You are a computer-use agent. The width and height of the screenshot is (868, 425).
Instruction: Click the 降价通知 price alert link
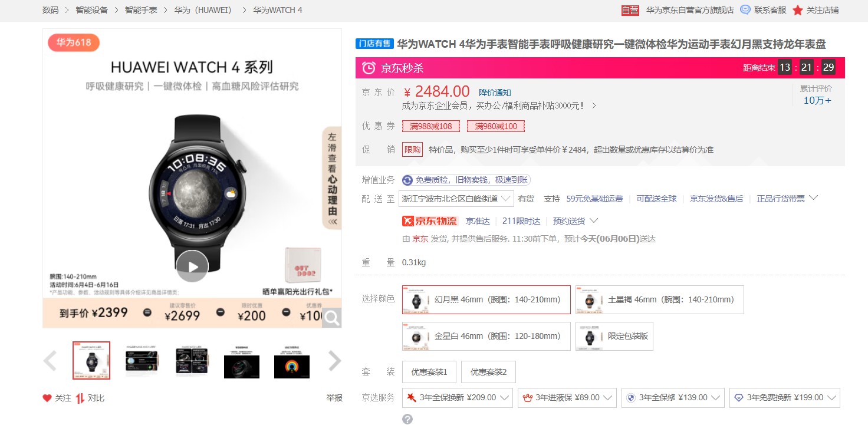tap(495, 93)
